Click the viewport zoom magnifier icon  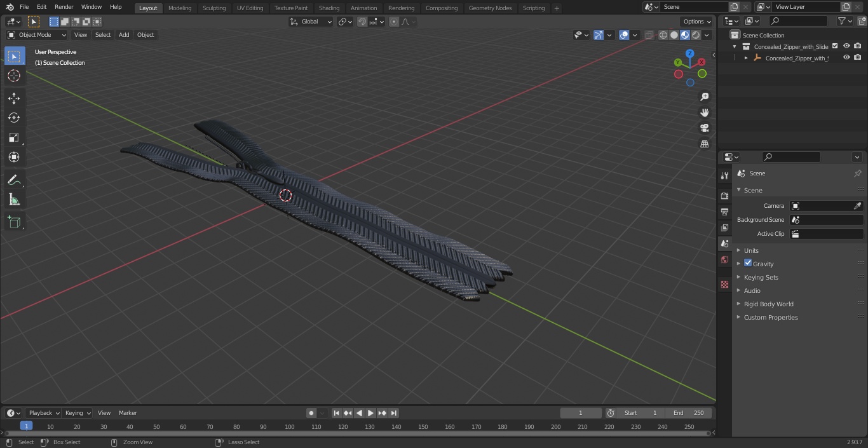[x=705, y=97]
